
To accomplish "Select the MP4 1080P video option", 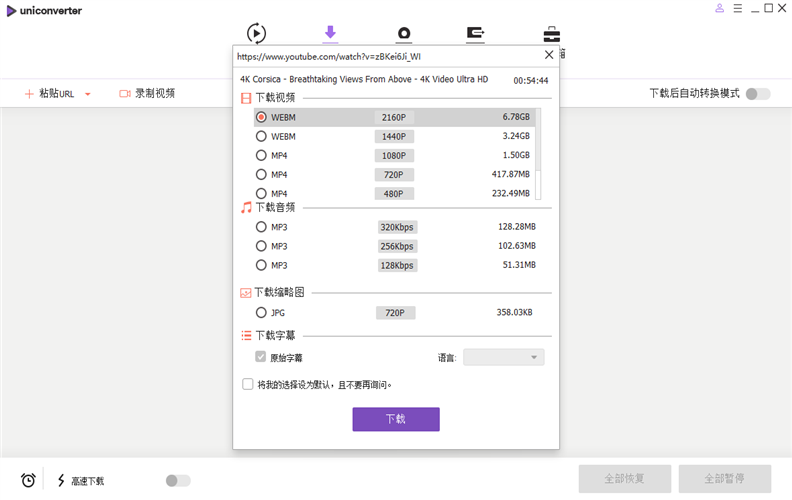I will pos(262,155).
